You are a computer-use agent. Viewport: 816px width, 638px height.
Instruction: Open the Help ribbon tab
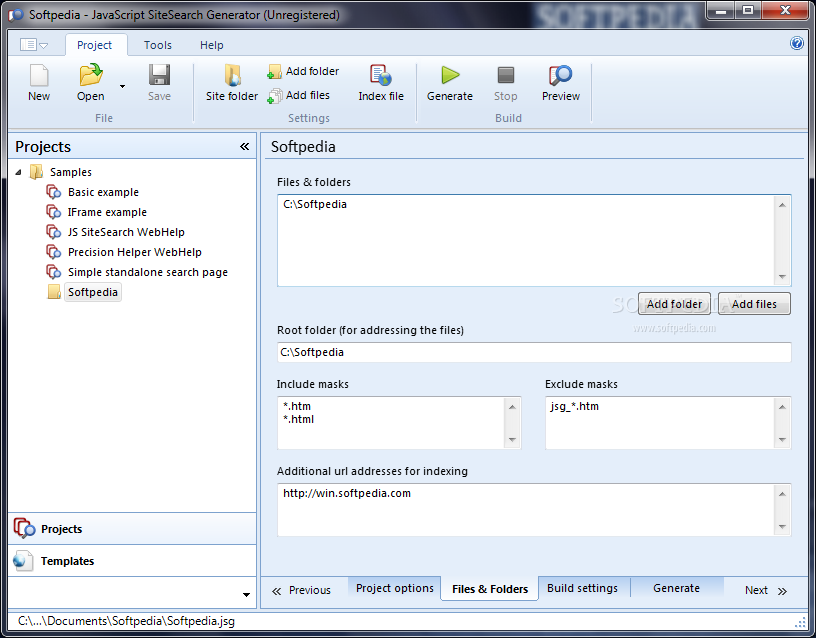212,45
